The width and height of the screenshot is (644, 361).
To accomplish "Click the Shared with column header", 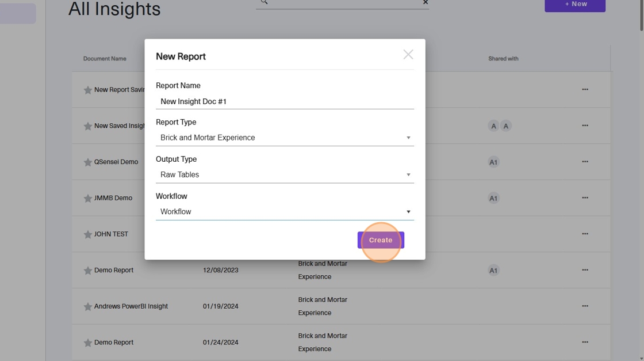I will click(x=503, y=59).
